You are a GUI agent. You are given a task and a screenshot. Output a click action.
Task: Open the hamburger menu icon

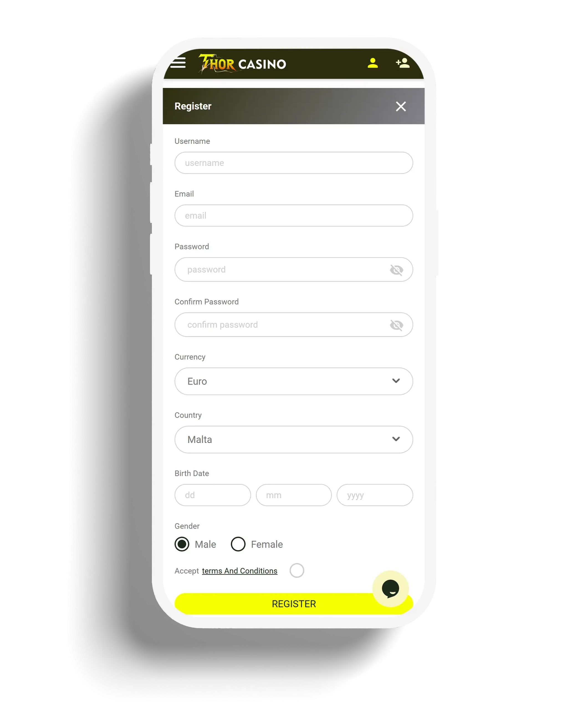(x=178, y=63)
